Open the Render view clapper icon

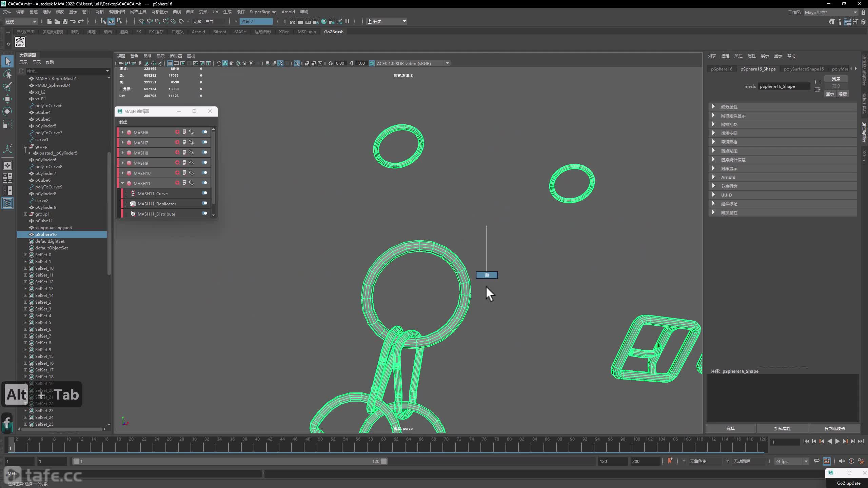point(292,21)
